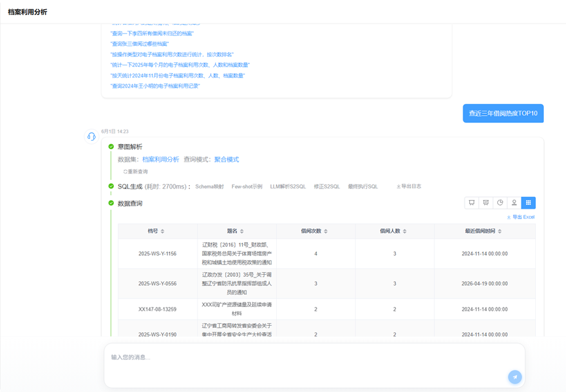Open the Few-shot示例 step tab
The image size is (566, 392).
tap(247, 187)
